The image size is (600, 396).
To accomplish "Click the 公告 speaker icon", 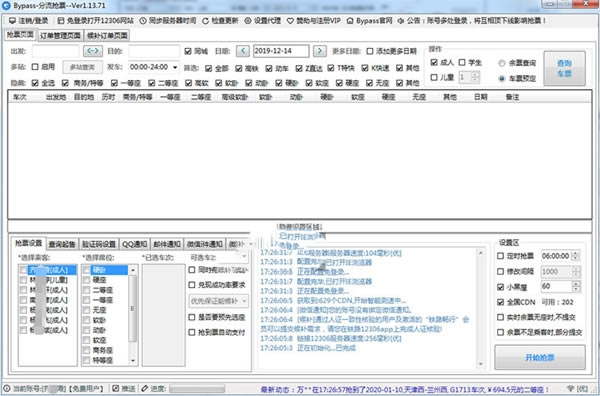I will click(x=401, y=21).
